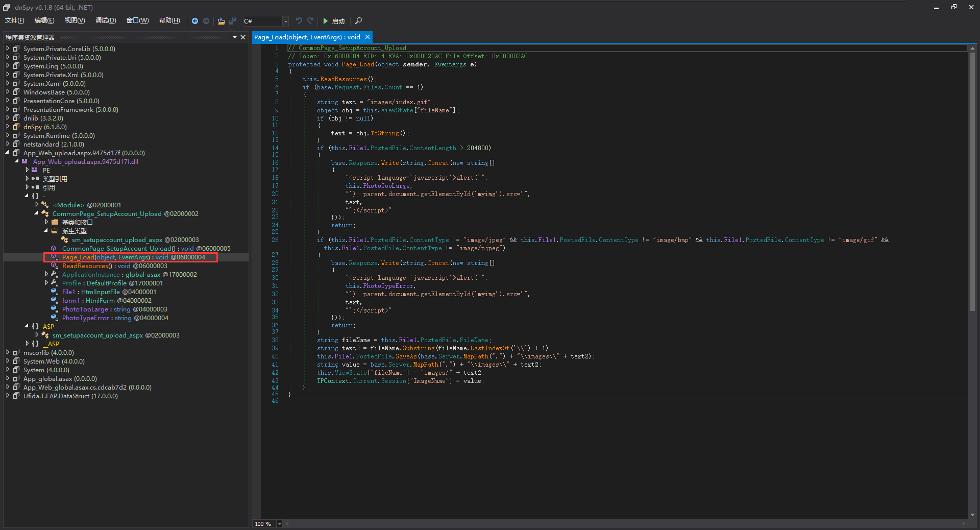This screenshot has width=980, height=530.
Task: Click PhotoTooLarge reference on code line 19
Action: [386, 186]
